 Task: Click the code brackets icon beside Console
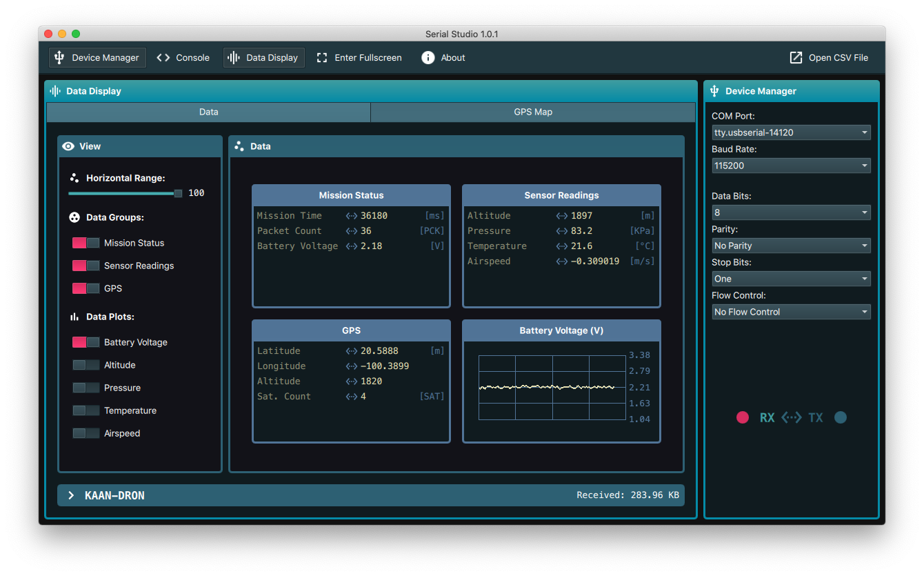pyautogui.click(x=163, y=58)
